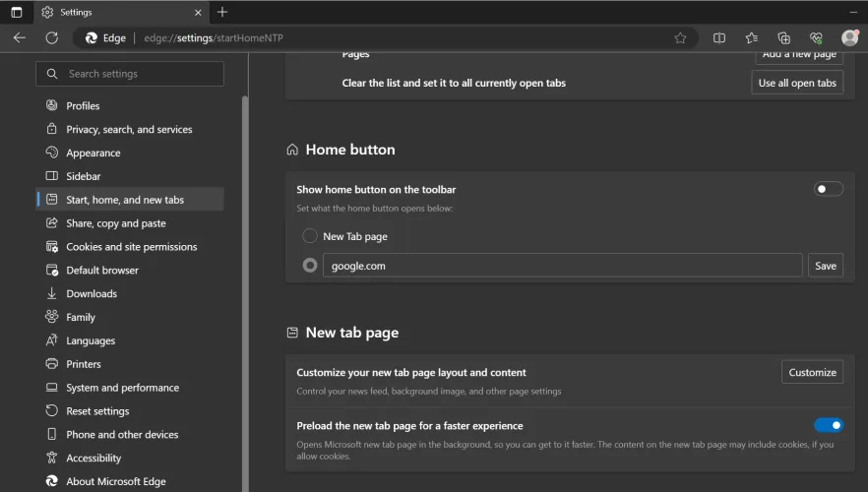Screen dimensions: 868x492
Task: Disable Preload the new tab page toggle
Action: click(828, 425)
